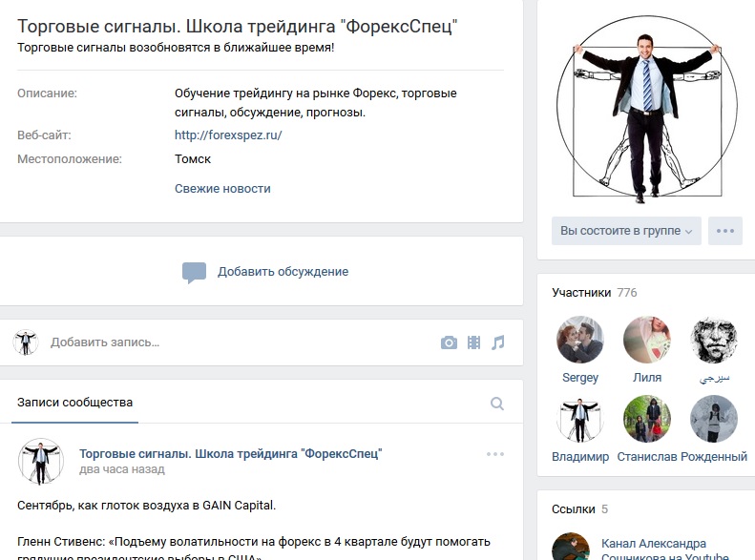
Task: Click the small avatar beside 'Добавить запись'
Action: point(26,342)
